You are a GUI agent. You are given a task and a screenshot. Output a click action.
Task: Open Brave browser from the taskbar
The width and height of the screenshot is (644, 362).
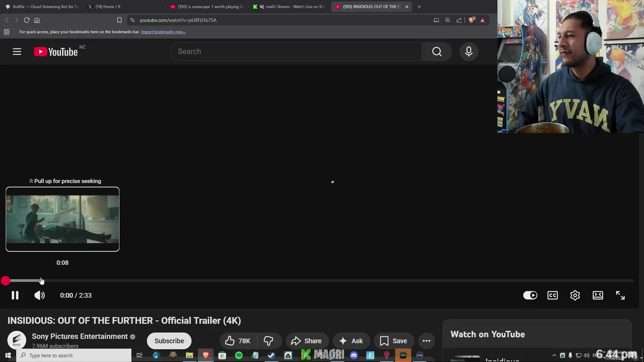pyautogui.click(x=206, y=355)
